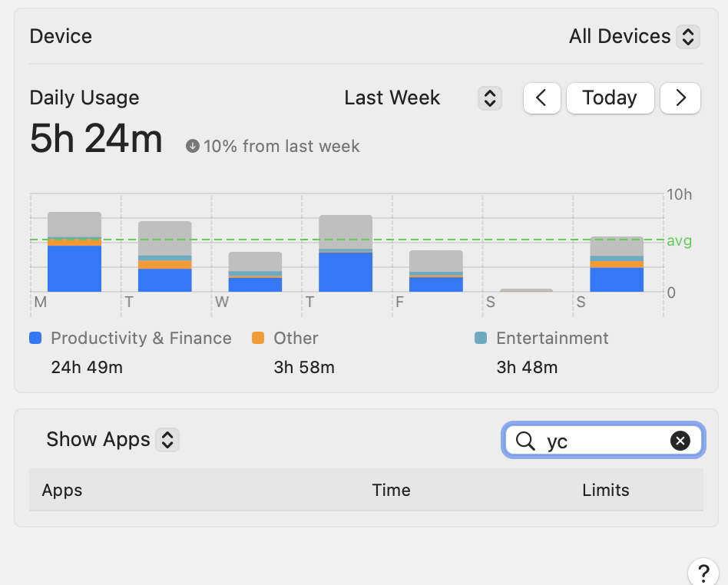The image size is (728, 585).
Task: Expand the Show Apps popup menu
Action: point(167,439)
